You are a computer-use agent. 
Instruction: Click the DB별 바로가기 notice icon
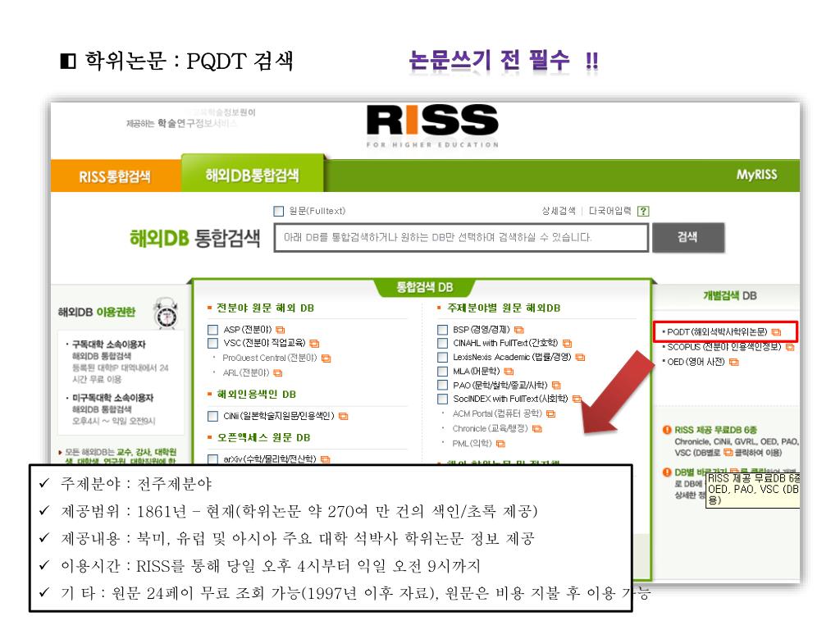[667, 472]
